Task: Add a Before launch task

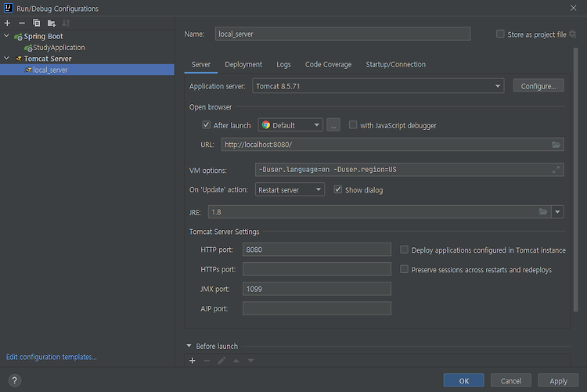Action: point(192,361)
